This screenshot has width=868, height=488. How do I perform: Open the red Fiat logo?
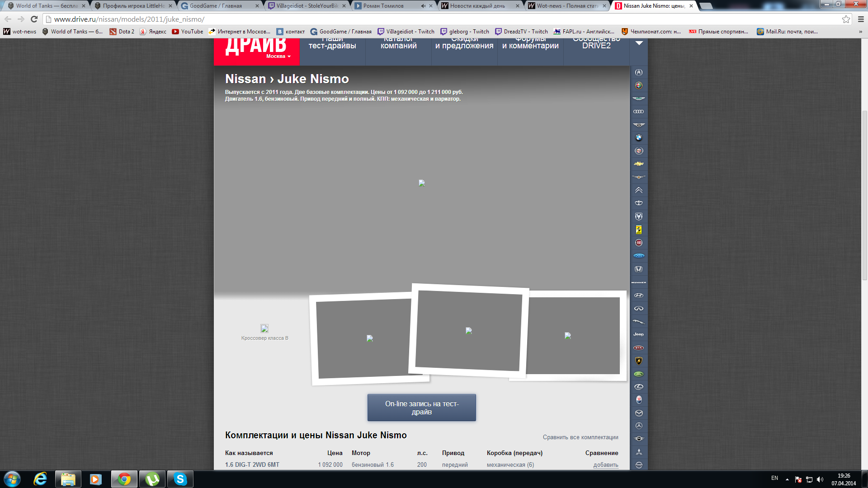[639, 243]
